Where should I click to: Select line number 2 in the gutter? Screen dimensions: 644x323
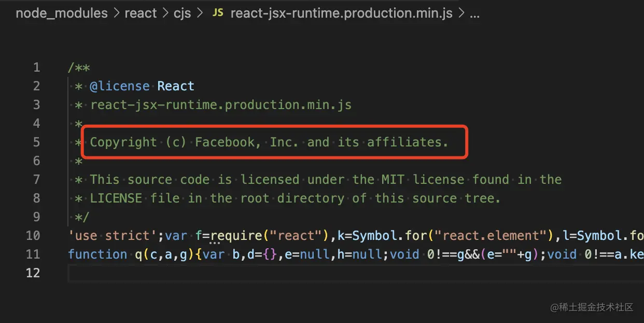pyautogui.click(x=36, y=86)
